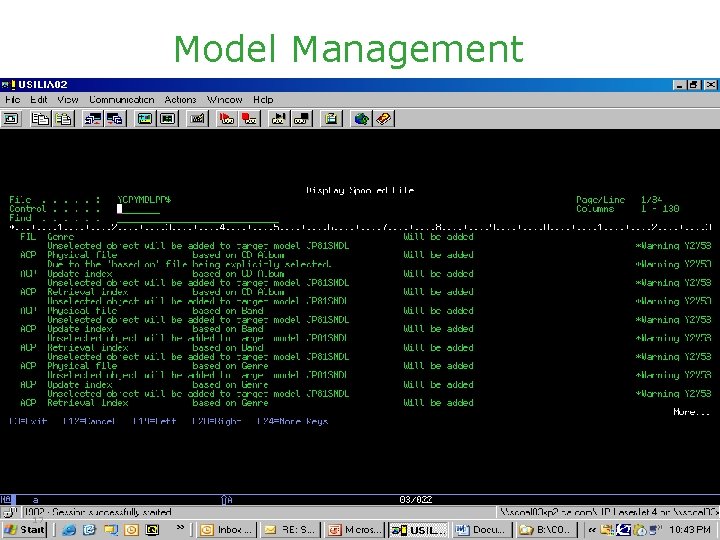Click the cursor position 03/022 indicator
The width and height of the screenshot is (720, 540).
pos(416,500)
